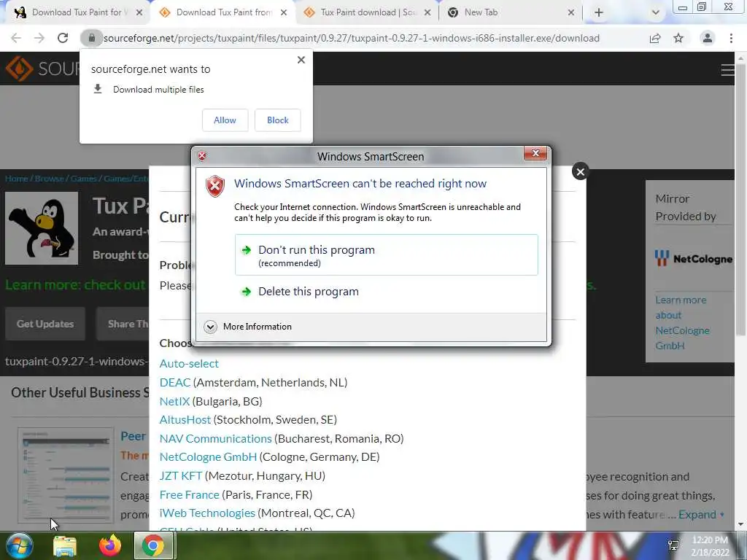The height and width of the screenshot is (560, 747).
Task: Click the browser back arrow
Action: (x=16, y=38)
